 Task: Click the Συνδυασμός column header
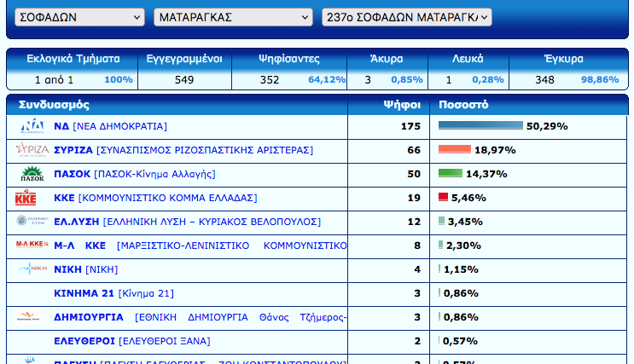54,105
